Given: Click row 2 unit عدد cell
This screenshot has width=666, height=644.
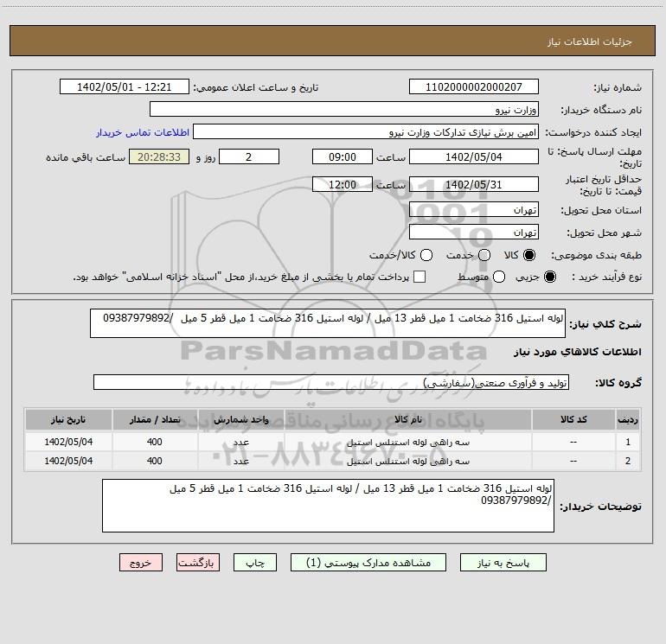Looking at the screenshot, I should [240, 461].
